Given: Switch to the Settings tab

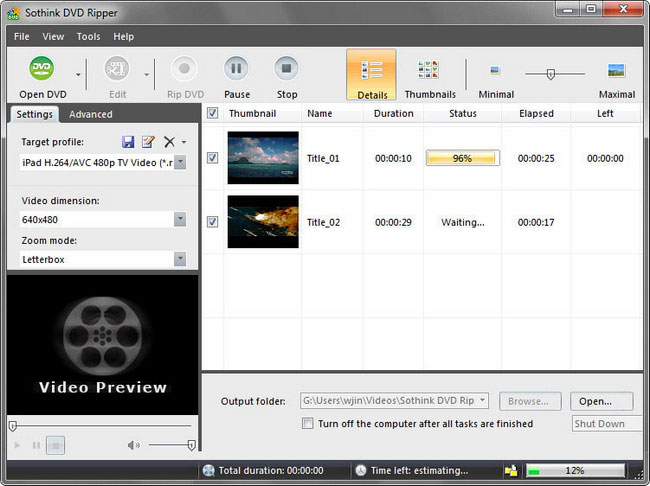Looking at the screenshot, I should 34,114.
